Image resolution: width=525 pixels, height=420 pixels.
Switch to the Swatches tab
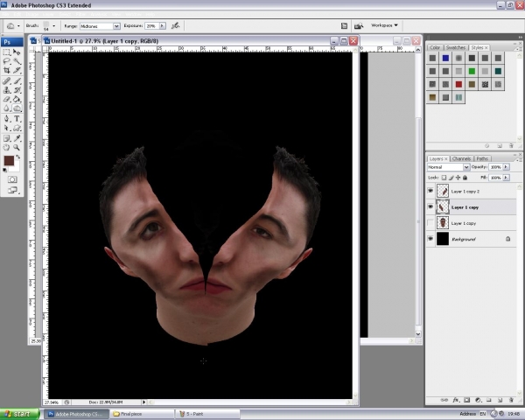point(456,47)
